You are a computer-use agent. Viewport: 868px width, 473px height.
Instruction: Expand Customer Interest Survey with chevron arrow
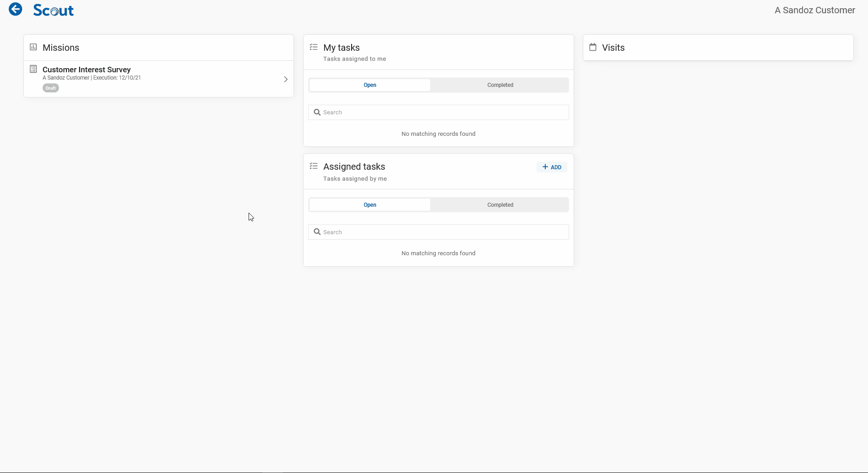(x=286, y=79)
